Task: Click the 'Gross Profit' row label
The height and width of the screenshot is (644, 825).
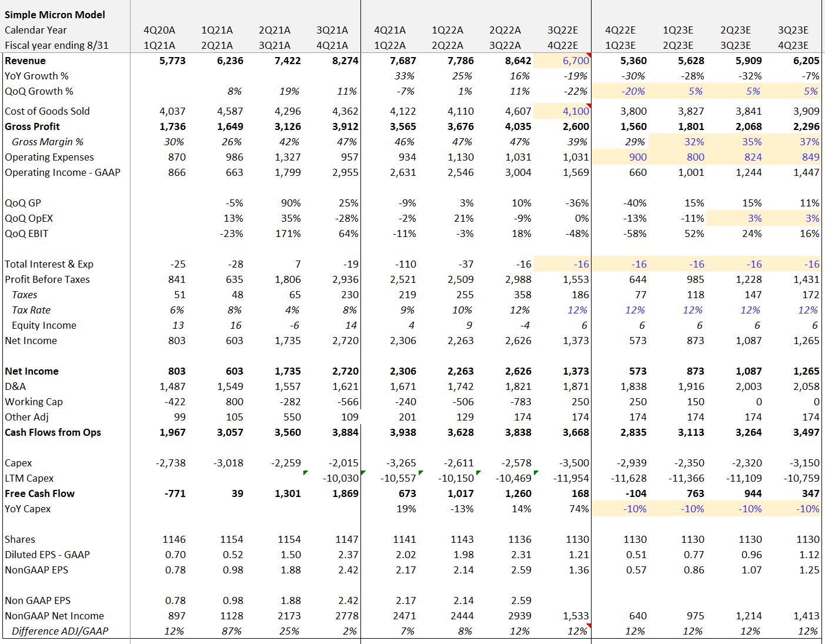Action: point(32,126)
